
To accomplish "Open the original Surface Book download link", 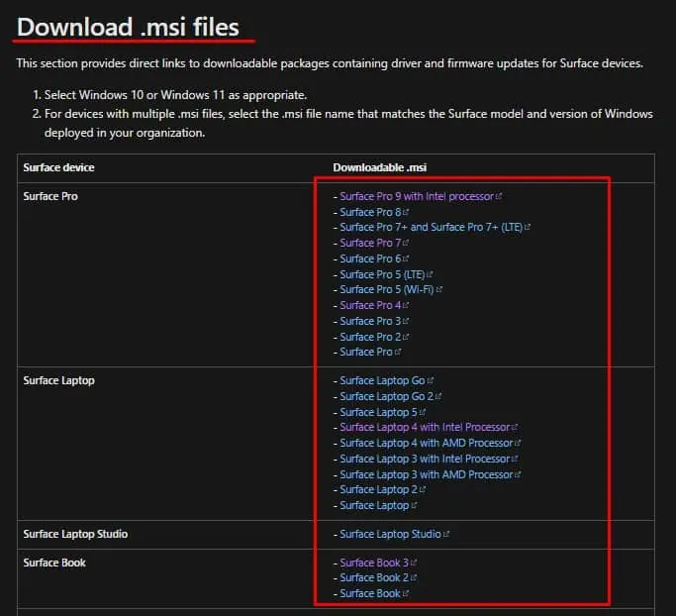I will coord(370,593).
